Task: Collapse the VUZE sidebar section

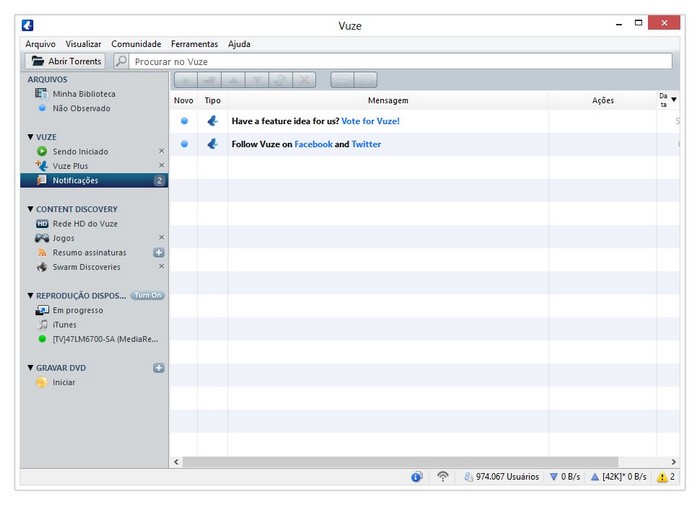Action: 30,137
